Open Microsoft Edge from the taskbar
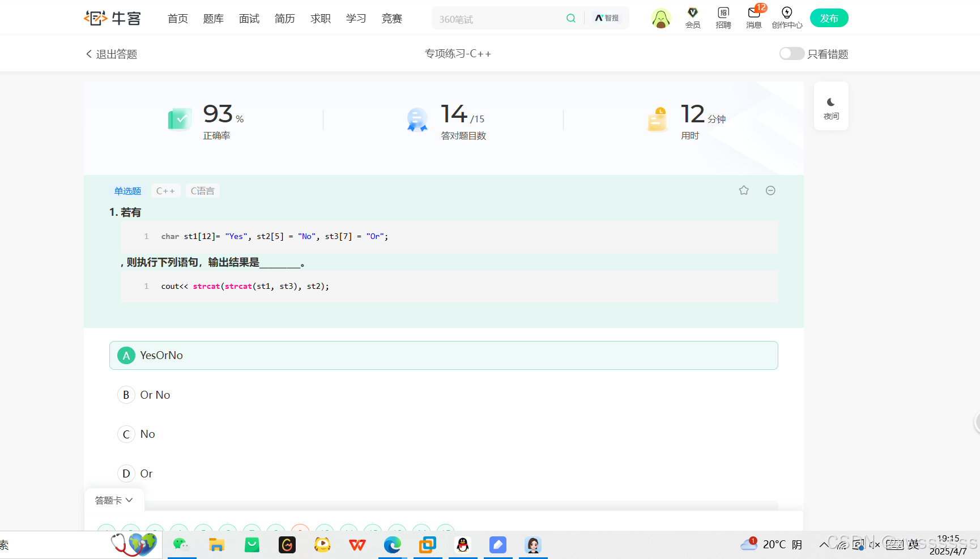Image resolution: width=980 pixels, height=559 pixels. point(393,545)
